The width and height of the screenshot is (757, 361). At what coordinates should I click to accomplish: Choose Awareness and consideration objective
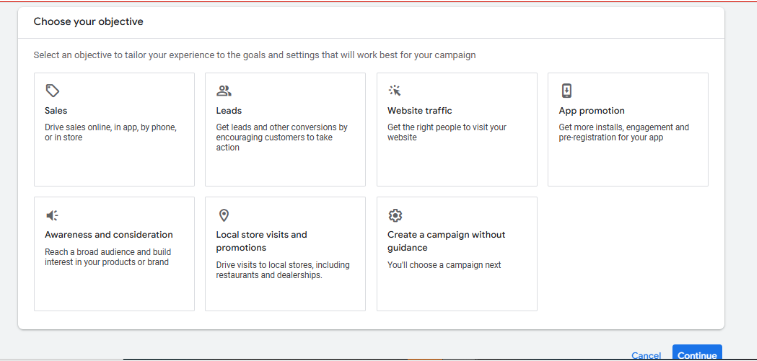(x=114, y=253)
